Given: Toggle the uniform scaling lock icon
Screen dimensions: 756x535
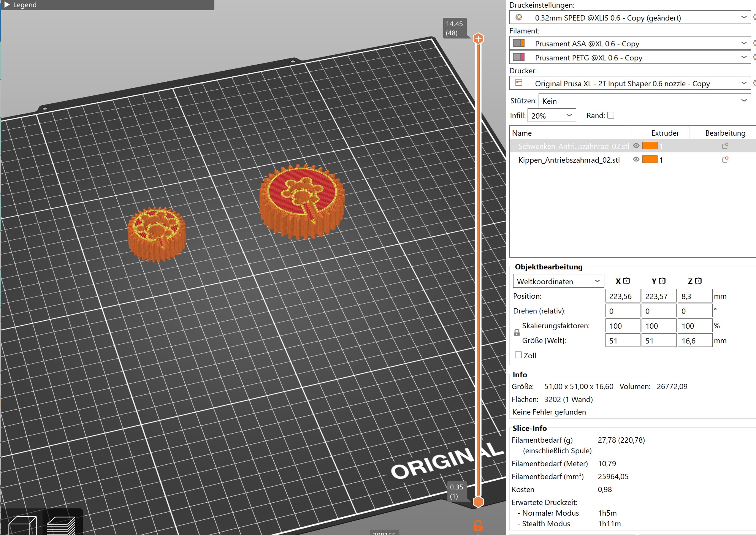Looking at the screenshot, I should pos(517,333).
